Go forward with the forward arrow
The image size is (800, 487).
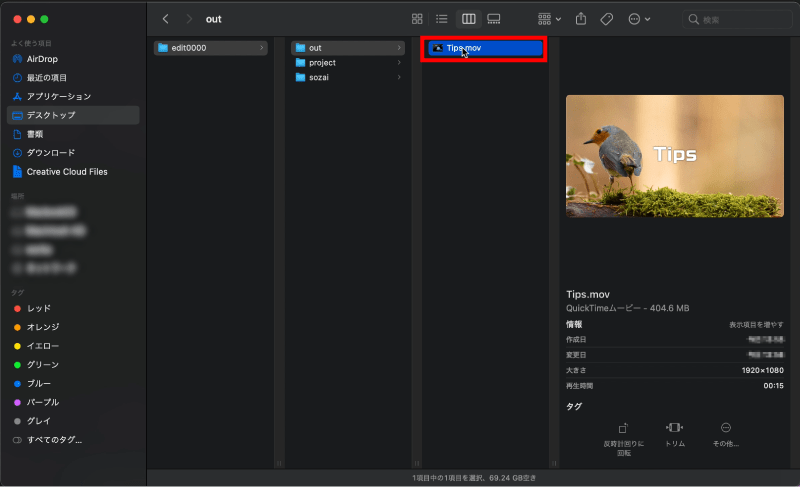(189, 19)
